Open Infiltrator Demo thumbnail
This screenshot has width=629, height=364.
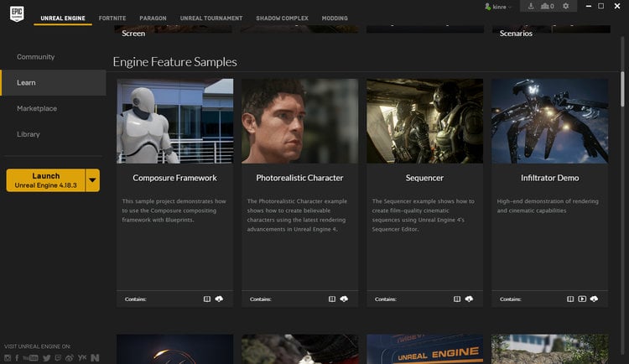click(549, 121)
